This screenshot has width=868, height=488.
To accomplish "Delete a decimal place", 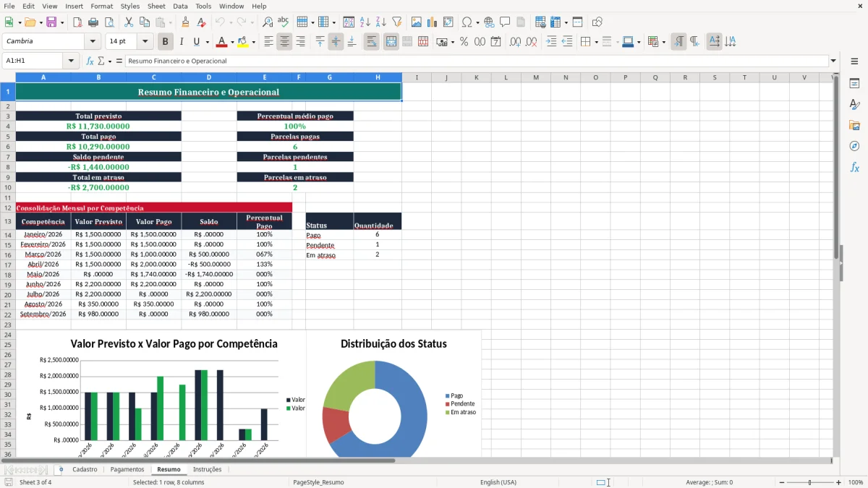I will click(531, 42).
